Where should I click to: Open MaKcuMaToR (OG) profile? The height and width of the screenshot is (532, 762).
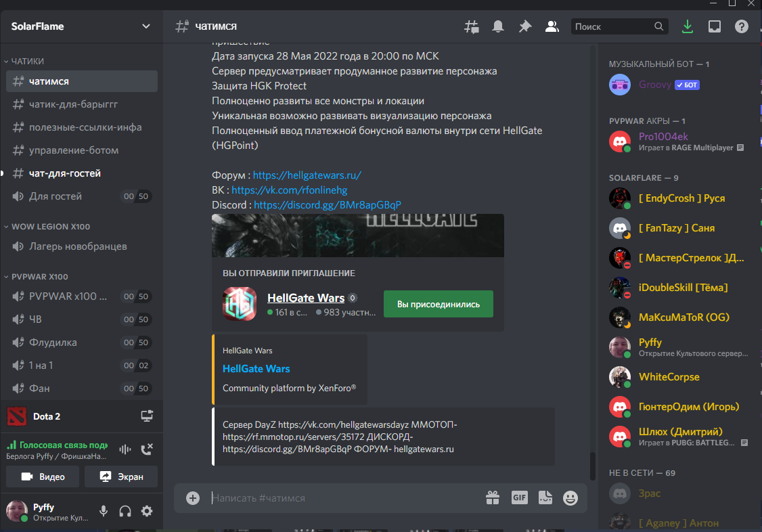(679, 317)
